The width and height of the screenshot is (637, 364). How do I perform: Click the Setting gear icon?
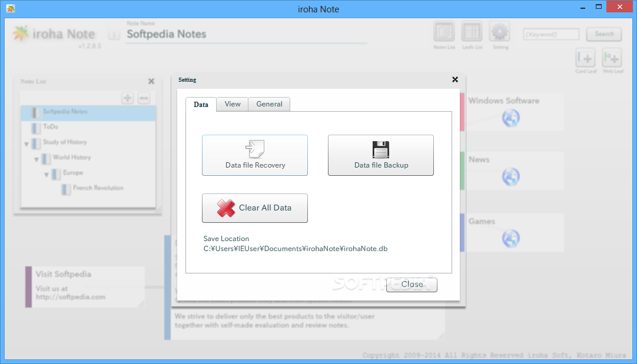click(500, 32)
